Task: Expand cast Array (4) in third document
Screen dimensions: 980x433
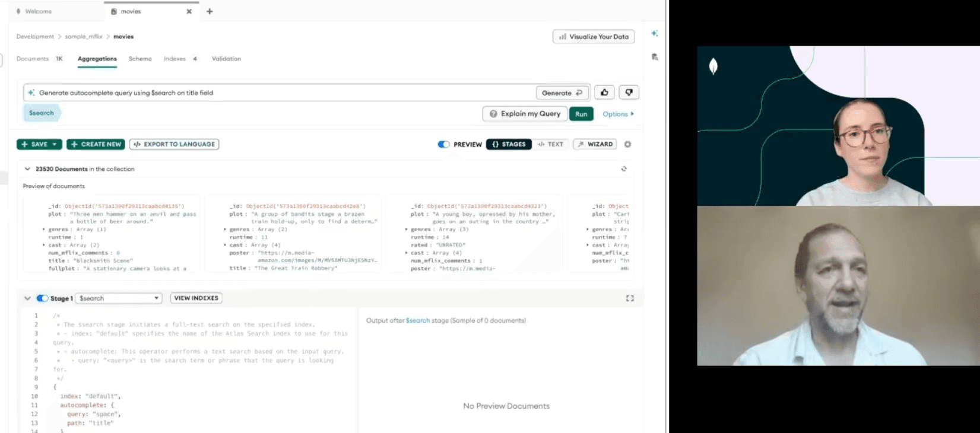Action: (407, 252)
